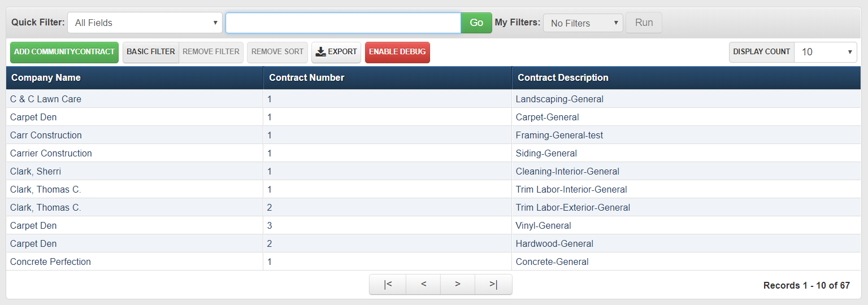Select the Concrete Perfection row
The height and width of the screenshot is (305, 868).
[51, 262]
